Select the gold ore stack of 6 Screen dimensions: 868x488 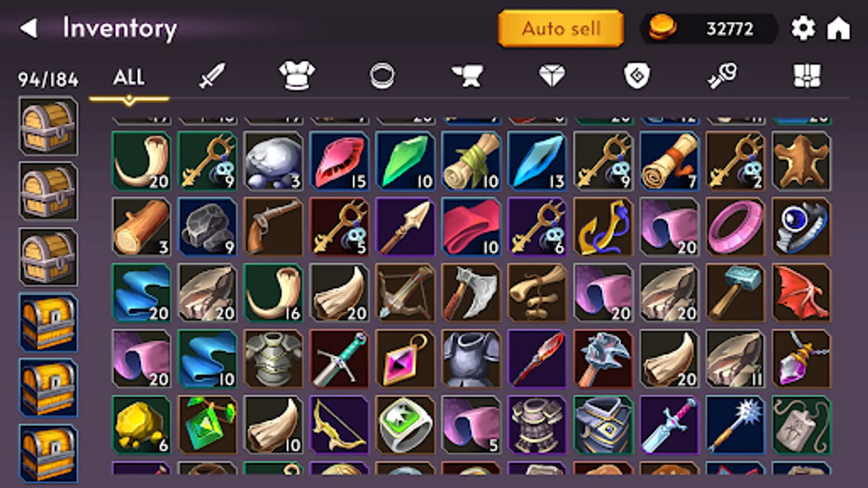tap(141, 425)
